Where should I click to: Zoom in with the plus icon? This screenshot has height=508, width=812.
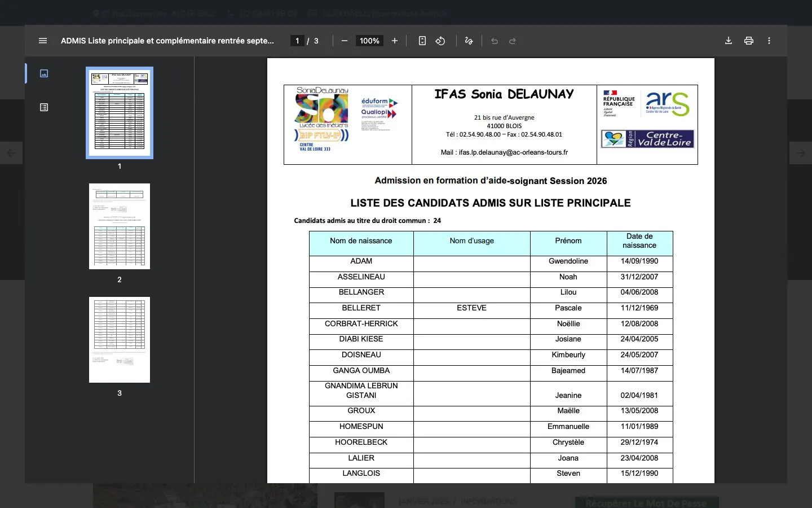pos(395,41)
